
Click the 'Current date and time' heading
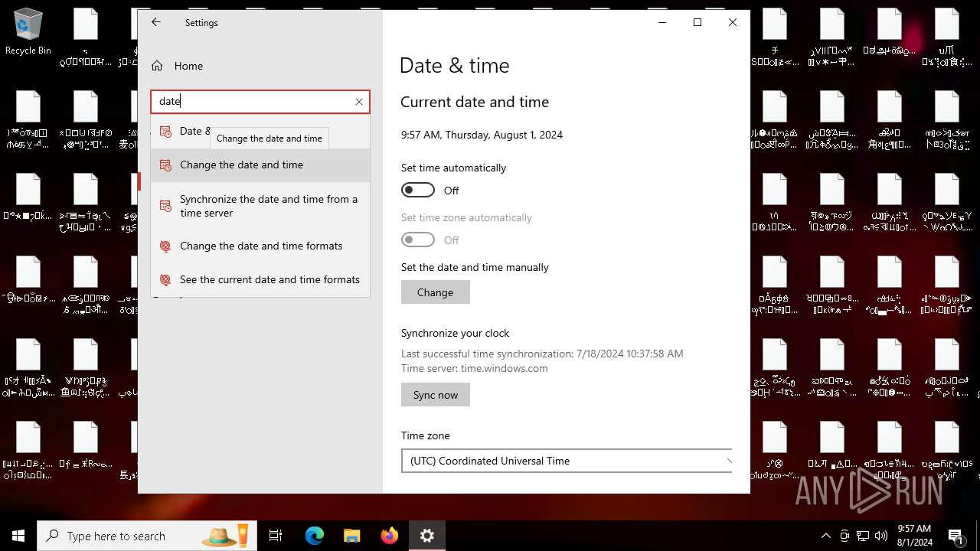click(x=475, y=102)
